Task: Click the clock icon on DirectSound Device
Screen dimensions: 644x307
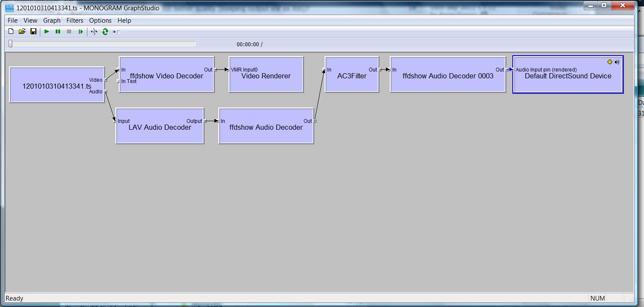Action: coord(610,62)
